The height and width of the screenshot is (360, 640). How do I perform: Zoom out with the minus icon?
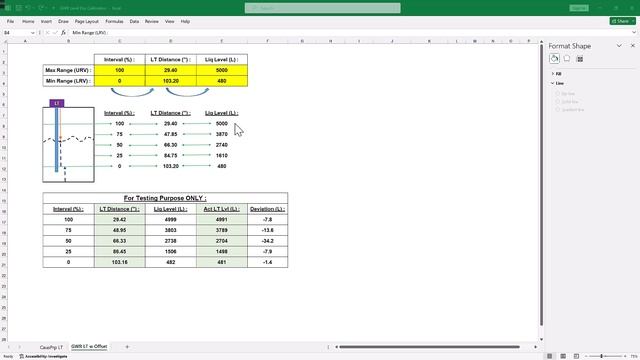click(x=586, y=356)
